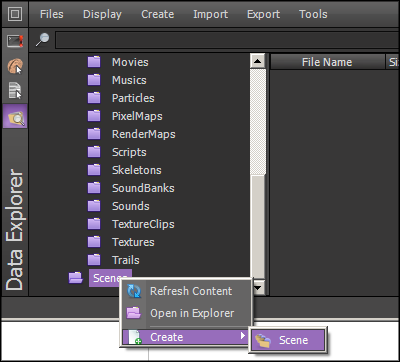400x362 pixels.
Task: Click the Sounds folder icon
Action: tap(94, 206)
